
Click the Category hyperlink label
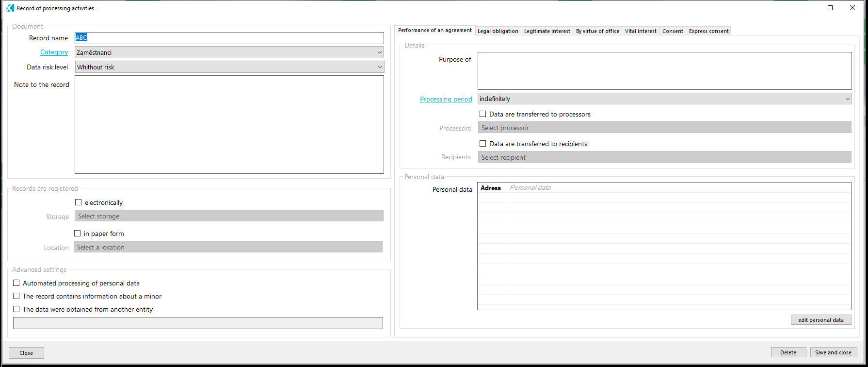[54, 52]
